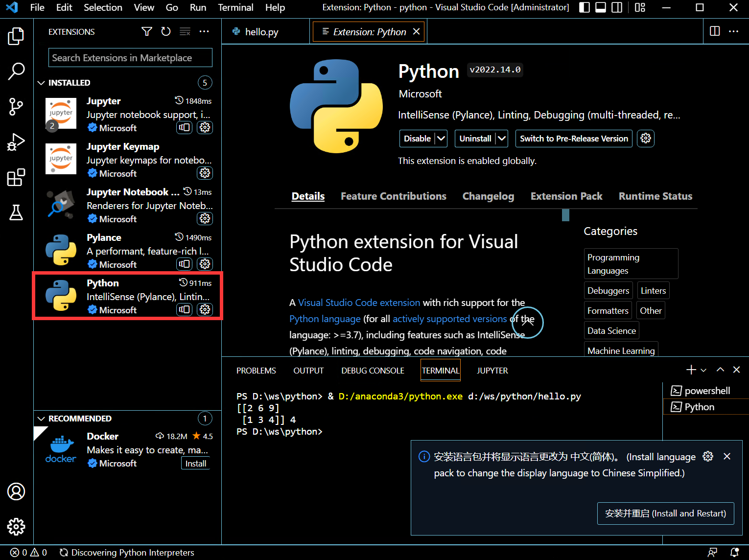749x560 pixels.
Task: Switch to DEBUG CONSOLE panel tab
Action: point(373,371)
